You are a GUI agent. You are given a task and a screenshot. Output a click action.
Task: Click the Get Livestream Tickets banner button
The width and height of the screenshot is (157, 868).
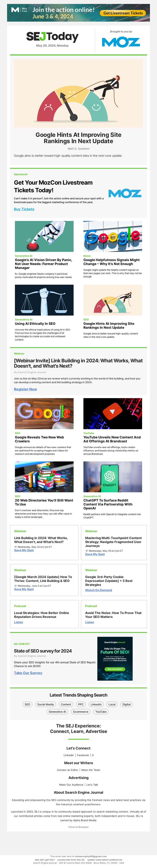(x=123, y=13)
